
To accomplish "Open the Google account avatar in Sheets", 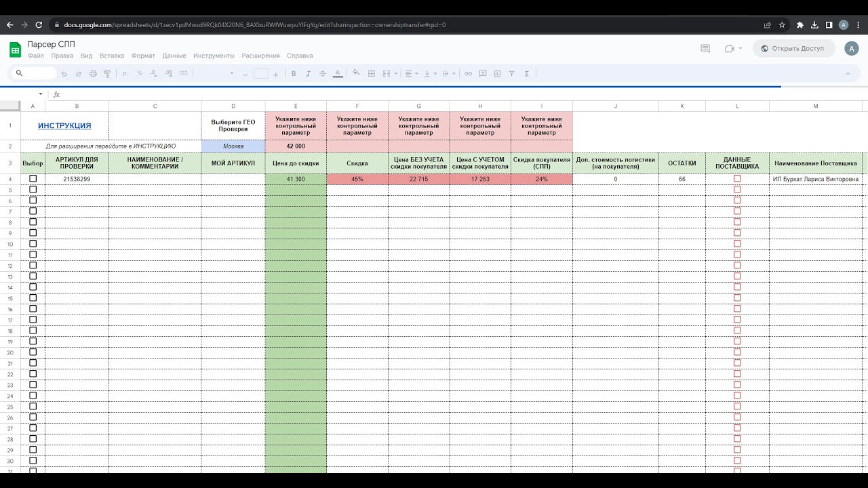I will (x=852, y=49).
